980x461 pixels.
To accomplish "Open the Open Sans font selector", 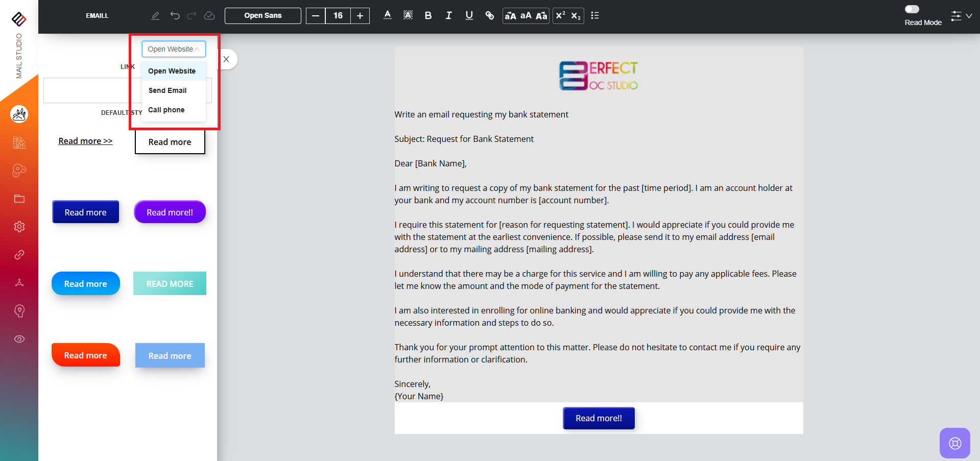I will coord(262,16).
